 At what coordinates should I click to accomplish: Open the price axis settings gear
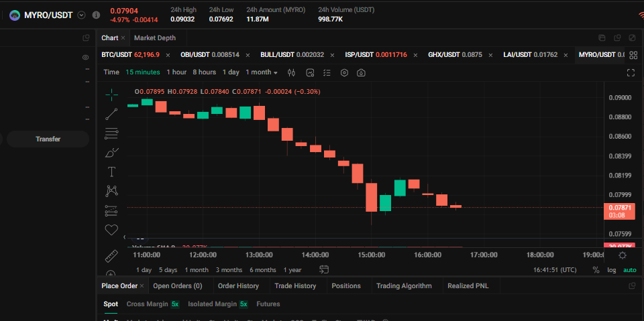coord(623,255)
